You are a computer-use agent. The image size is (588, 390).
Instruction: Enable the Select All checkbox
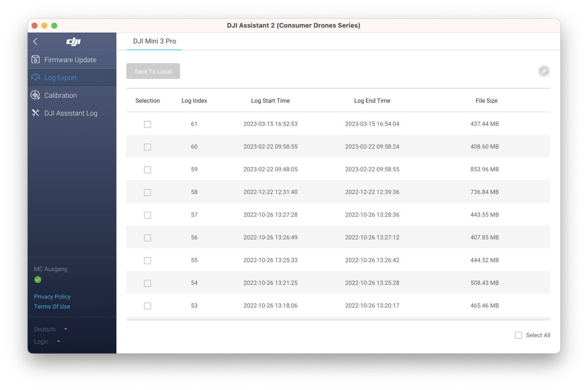pos(518,335)
